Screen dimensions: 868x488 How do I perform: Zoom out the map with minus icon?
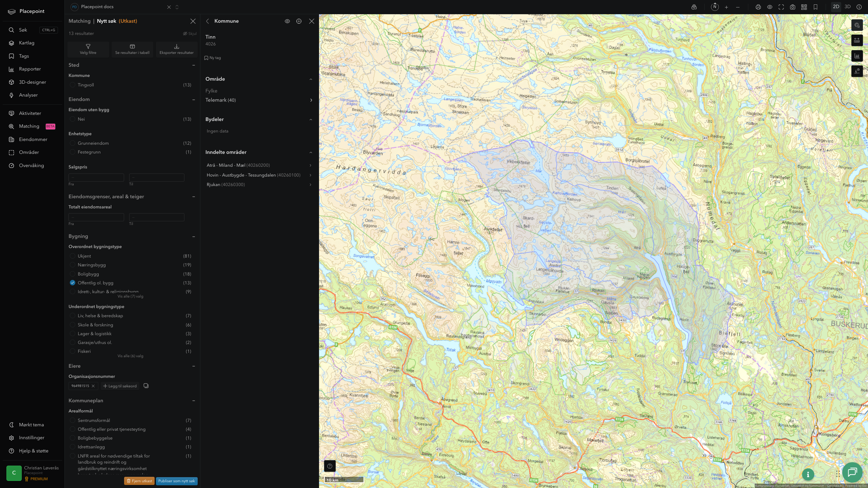coord(738,7)
